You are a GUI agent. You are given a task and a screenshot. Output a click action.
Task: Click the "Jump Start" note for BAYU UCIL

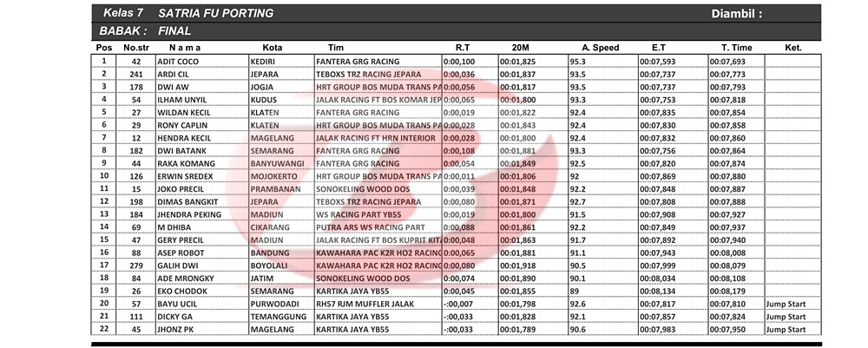[x=786, y=304]
